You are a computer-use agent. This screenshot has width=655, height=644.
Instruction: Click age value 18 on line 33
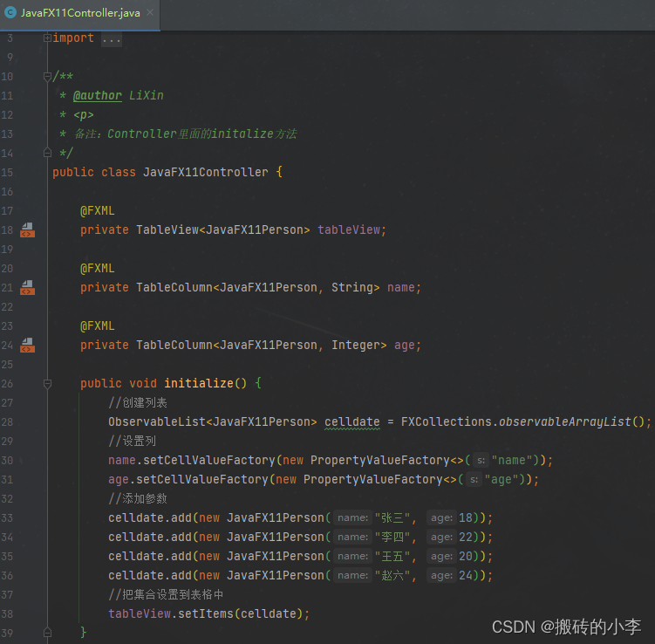coord(466,518)
